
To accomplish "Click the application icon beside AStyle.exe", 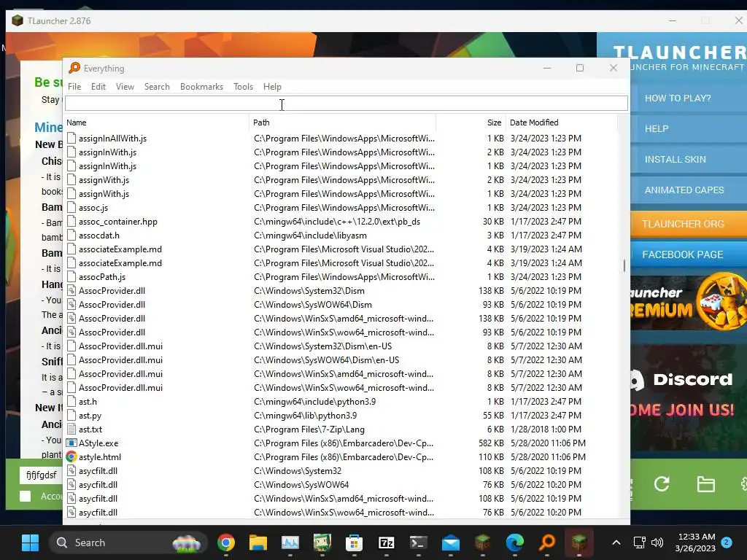I will 71,443.
